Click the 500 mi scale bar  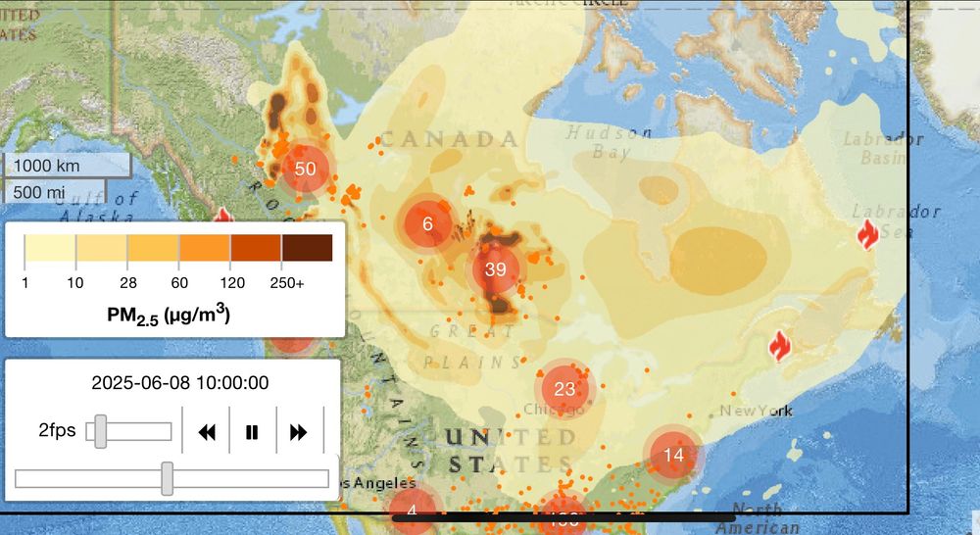tap(54, 191)
